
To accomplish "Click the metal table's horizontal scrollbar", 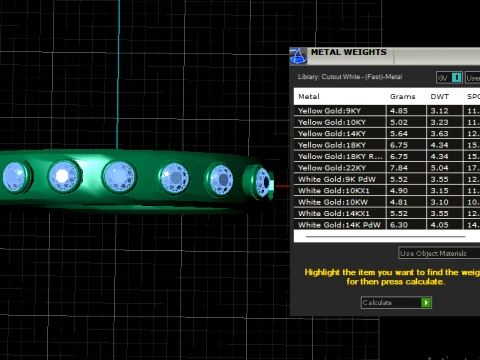I will (x=385, y=236).
